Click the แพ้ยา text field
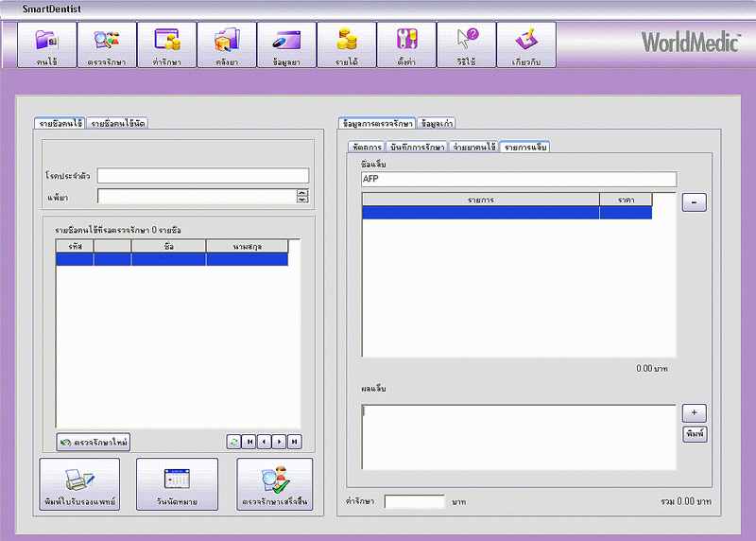756x541 pixels. point(198,196)
